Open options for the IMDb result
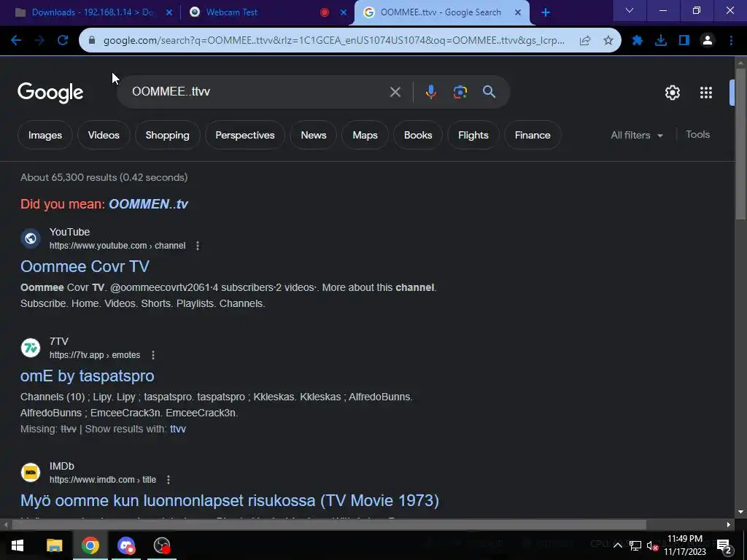Viewport: 747px width, 560px height. point(169,480)
